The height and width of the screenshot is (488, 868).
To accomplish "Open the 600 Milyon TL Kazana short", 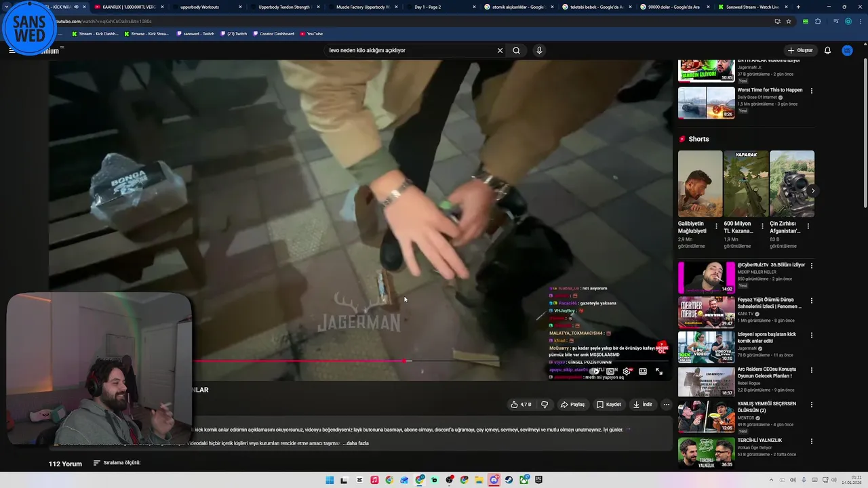I will (x=746, y=184).
